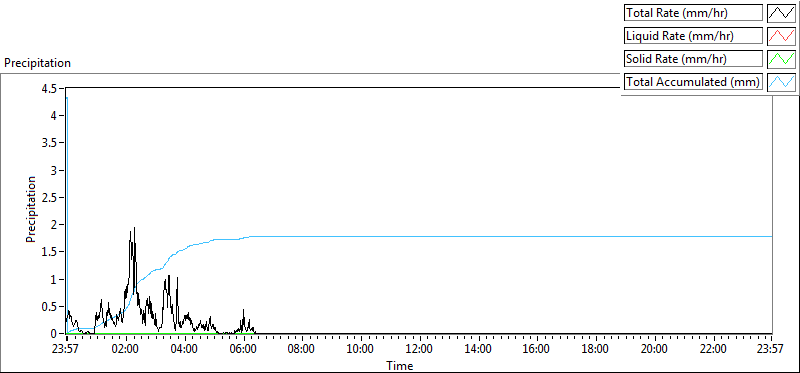The image size is (800, 373).
Task: Click the Total Rate black plot icon
Action: [x=782, y=13]
